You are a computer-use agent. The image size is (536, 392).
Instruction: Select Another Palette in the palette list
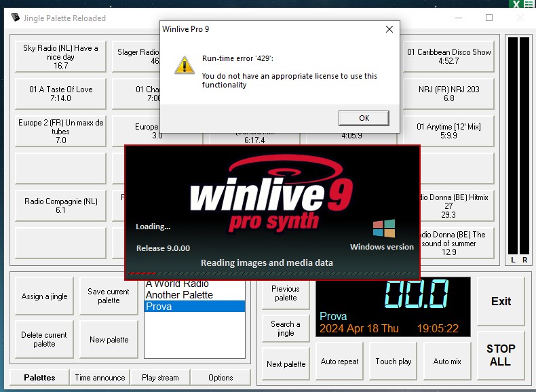(195, 295)
